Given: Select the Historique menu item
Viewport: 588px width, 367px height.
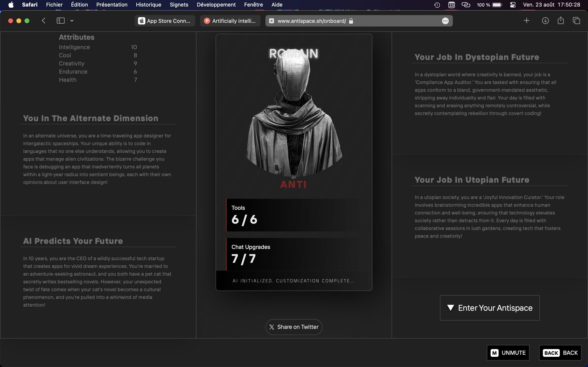Looking at the screenshot, I should (x=148, y=5).
